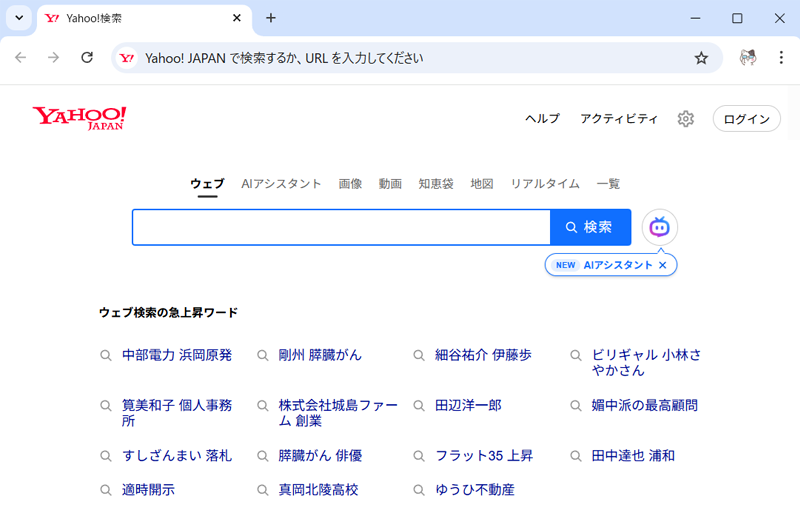
Task: Click magnifier icon beside 適時開示
Action: pos(106,490)
